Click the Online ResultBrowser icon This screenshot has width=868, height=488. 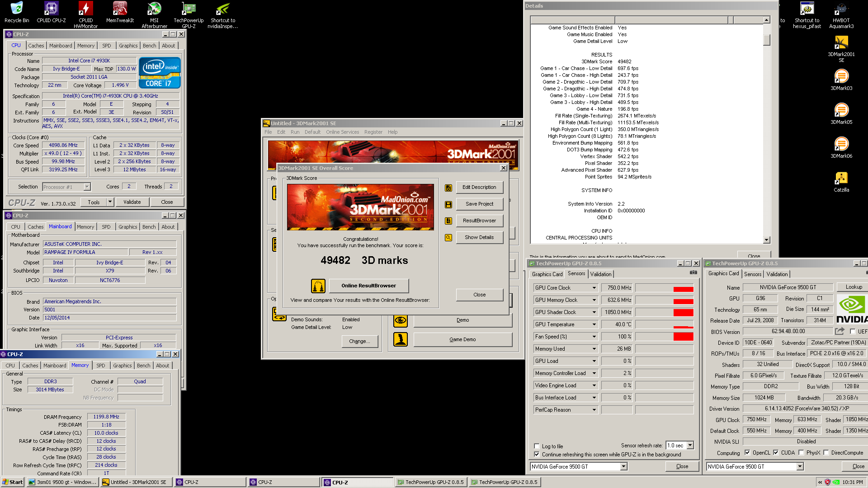(x=318, y=286)
